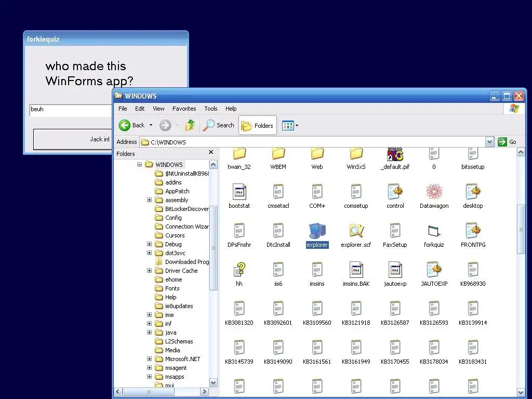
Task: Expand the Debug folder node
Action: pos(149,244)
